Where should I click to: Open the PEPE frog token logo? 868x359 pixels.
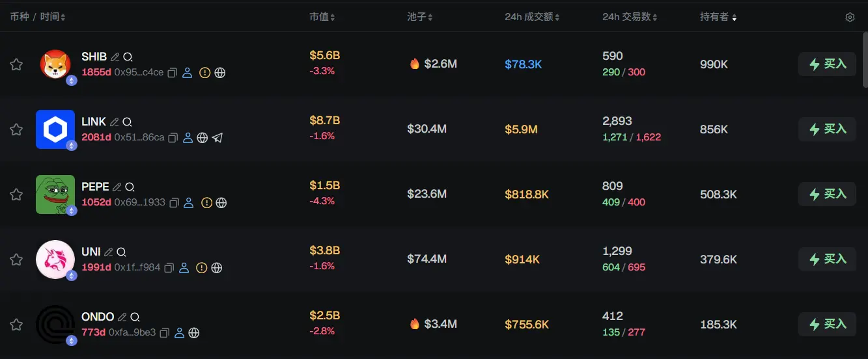coord(55,194)
